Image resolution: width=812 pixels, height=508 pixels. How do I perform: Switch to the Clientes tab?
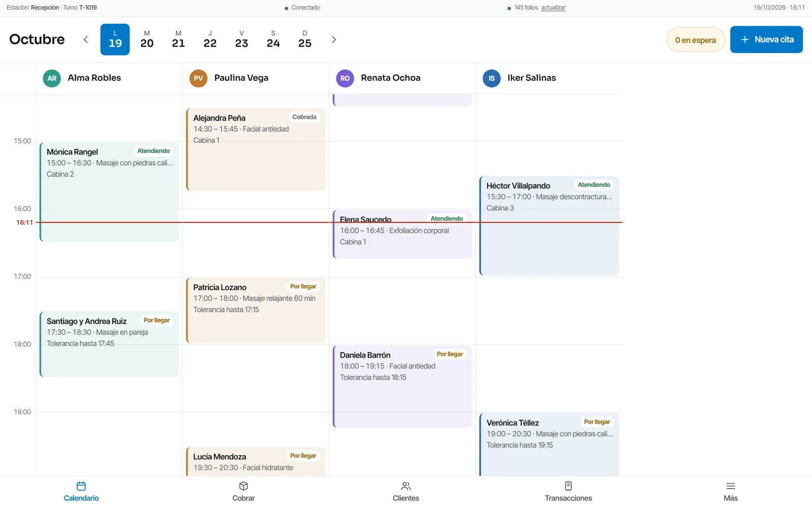pyautogui.click(x=406, y=492)
